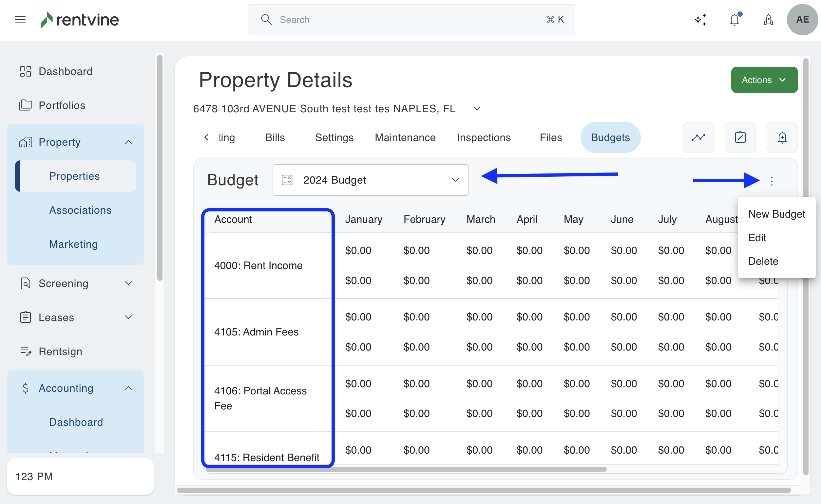This screenshot has width=821, height=504.
Task: Open the AE user avatar menu
Action: tap(802, 20)
